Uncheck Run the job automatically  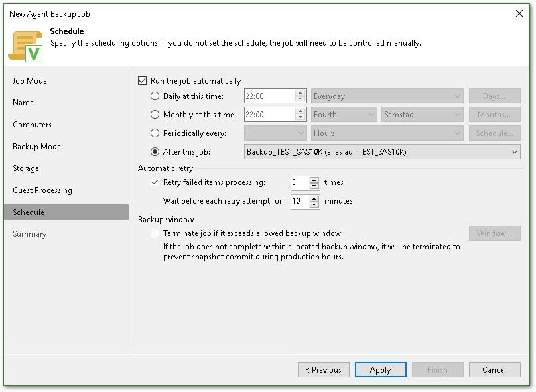142,81
